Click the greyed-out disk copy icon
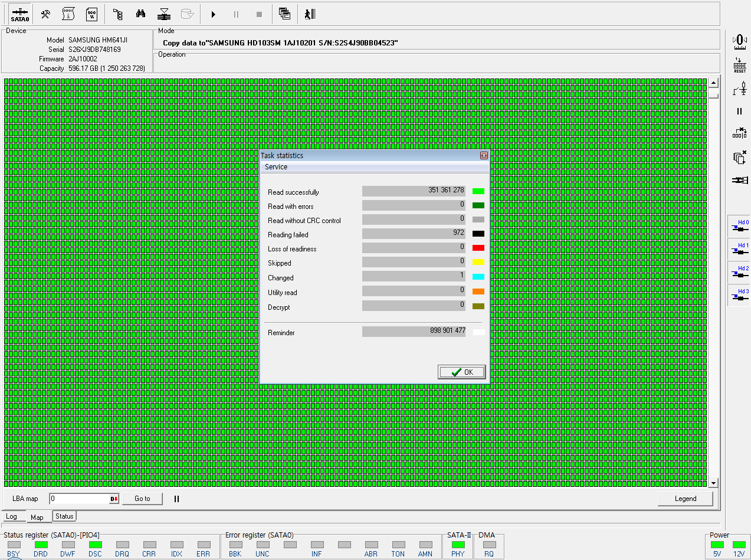 [187, 14]
